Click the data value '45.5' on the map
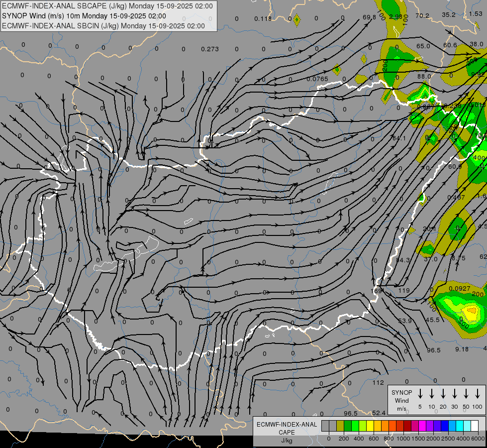The width and height of the screenshot is (487, 448). point(432,320)
